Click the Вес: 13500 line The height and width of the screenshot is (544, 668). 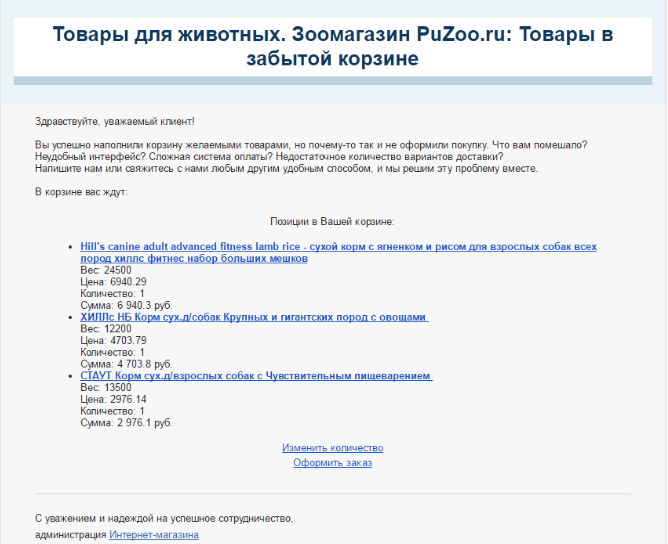click(x=106, y=388)
